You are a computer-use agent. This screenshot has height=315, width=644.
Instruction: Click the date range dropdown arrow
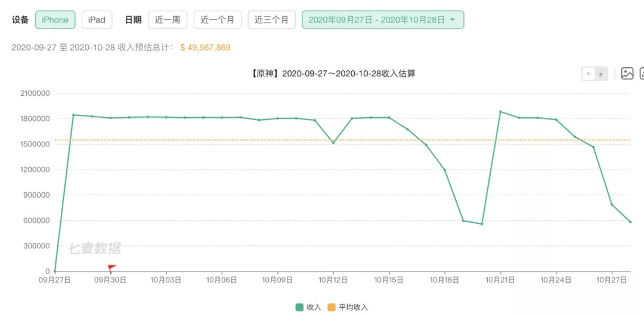[453, 20]
